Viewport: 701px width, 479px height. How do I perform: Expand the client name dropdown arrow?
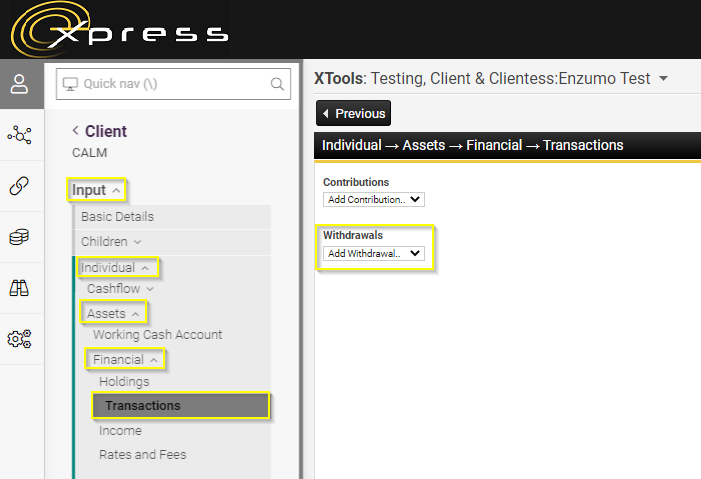click(x=663, y=79)
